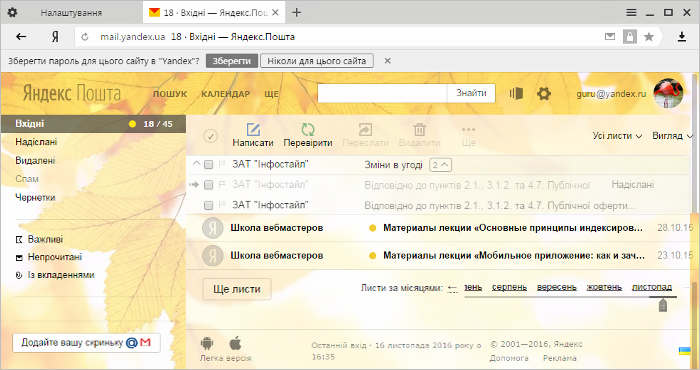Viewport: 700px width, 370px height.
Task: Open the Спам folder
Action: [27, 179]
